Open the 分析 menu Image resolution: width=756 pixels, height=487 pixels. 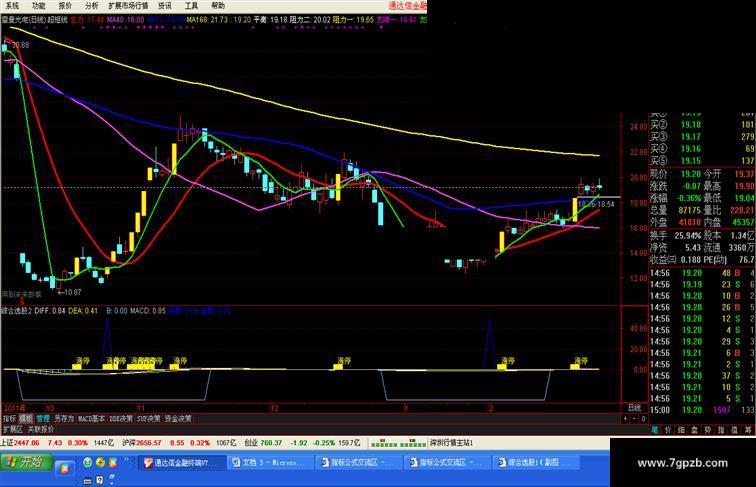92,6
